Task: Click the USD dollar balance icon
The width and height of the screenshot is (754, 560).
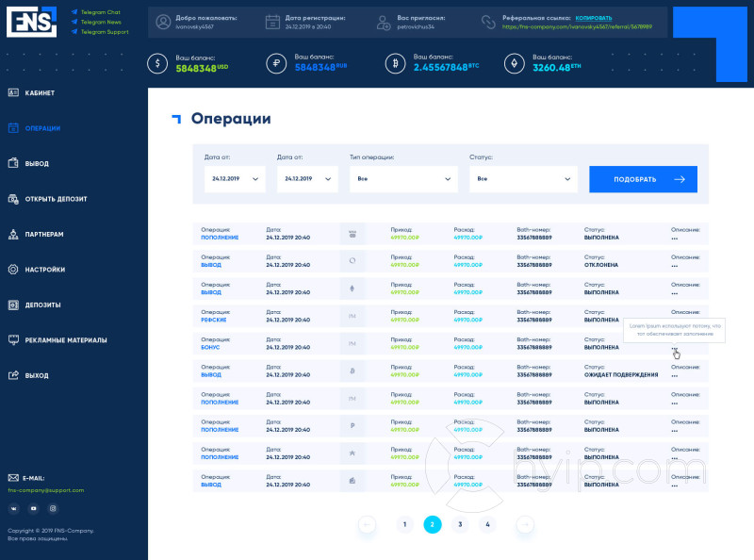Action: [x=157, y=63]
